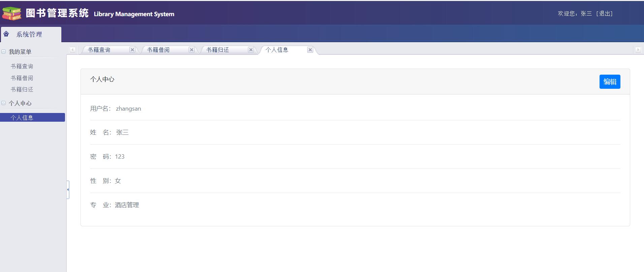This screenshot has width=644, height=272.
Task: Collapse the 个人中心 sidebar section
Action: [3, 103]
